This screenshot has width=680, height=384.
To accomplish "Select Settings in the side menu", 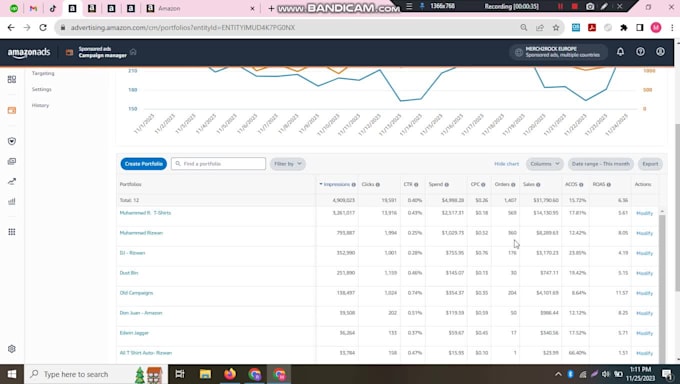I will pos(42,89).
